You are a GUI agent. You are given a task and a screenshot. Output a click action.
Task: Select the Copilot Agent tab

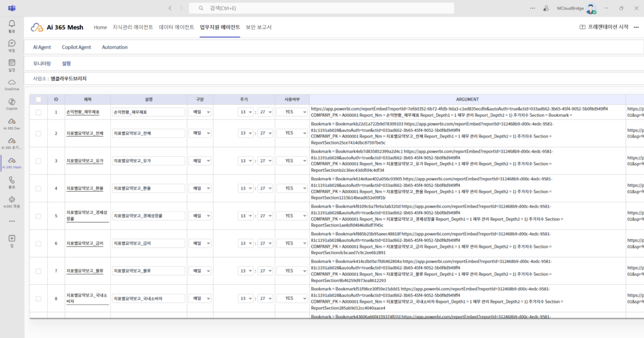(x=76, y=47)
